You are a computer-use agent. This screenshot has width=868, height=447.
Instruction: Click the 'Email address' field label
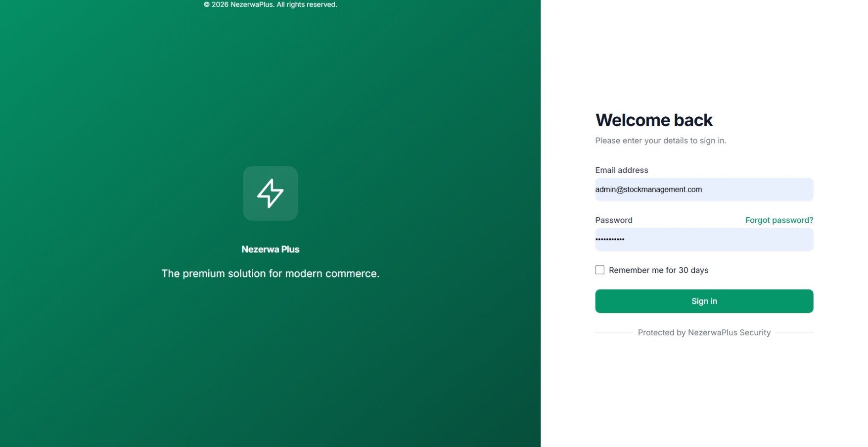click(x=621, y=170)
